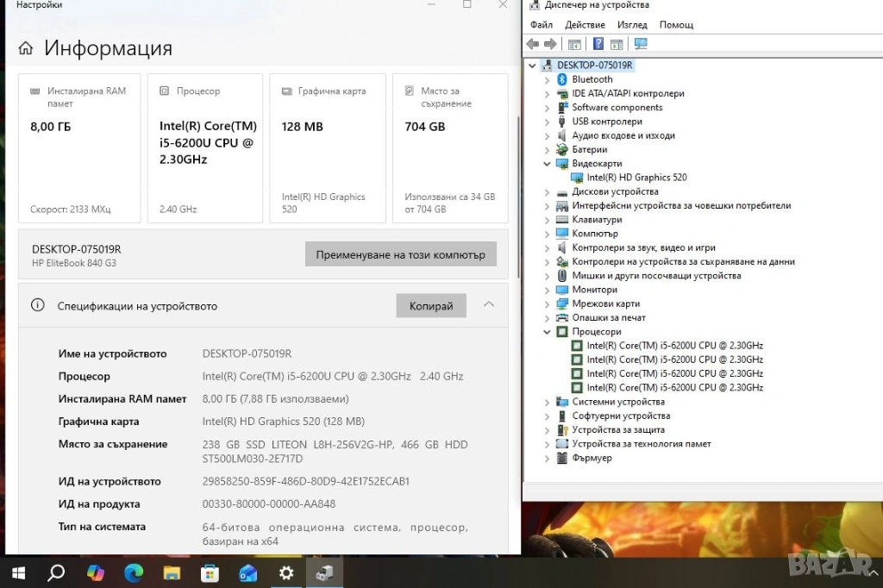The width and height of the screenshot is (883, 588).
Task: Click the home icon in Settings header
Action: (26, 48)
